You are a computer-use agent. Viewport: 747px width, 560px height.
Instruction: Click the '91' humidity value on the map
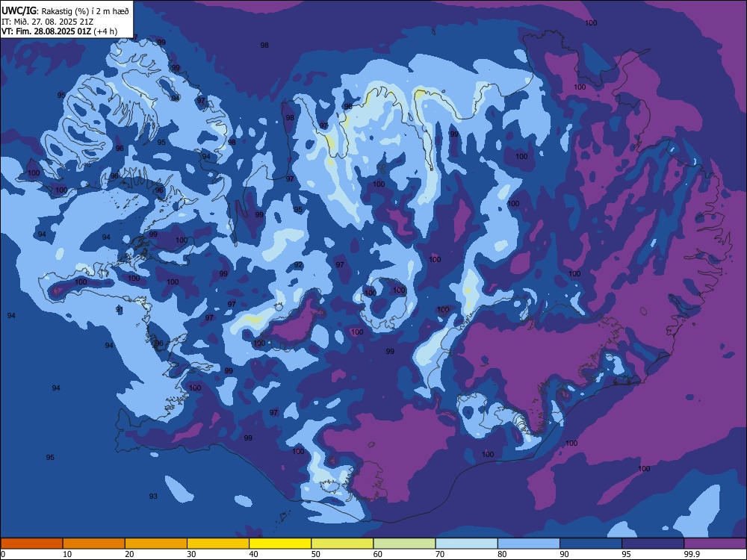[120, 310]
